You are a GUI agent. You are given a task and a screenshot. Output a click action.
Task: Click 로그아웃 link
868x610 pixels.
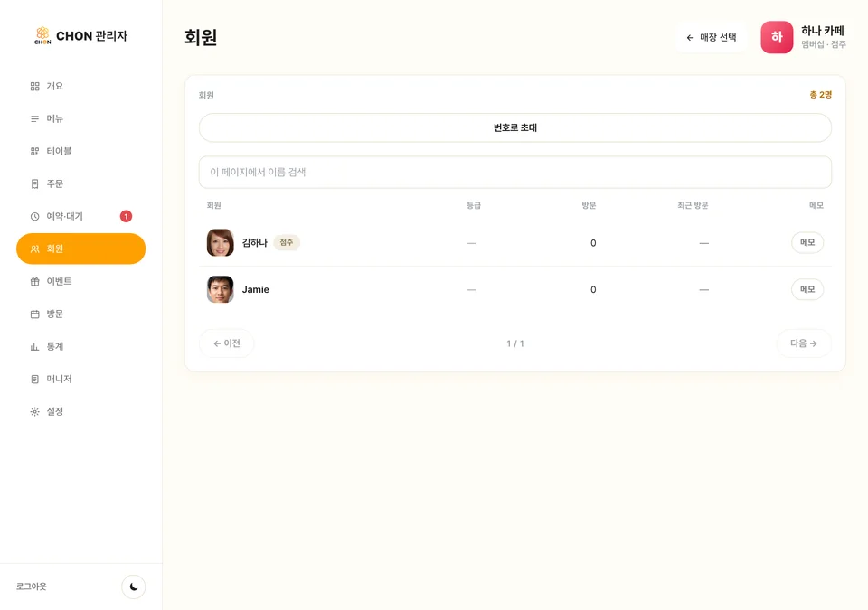click(32, 587)
